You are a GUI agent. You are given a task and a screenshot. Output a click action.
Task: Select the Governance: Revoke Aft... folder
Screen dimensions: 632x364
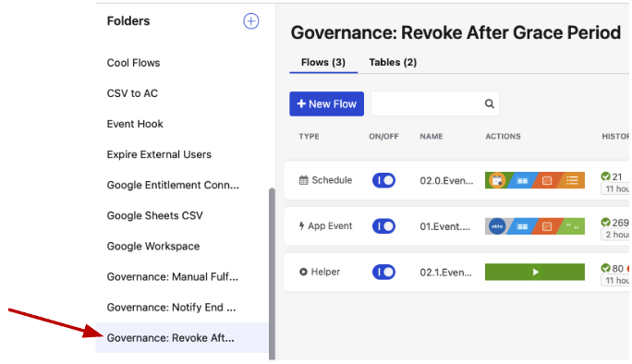click(181, 338)
